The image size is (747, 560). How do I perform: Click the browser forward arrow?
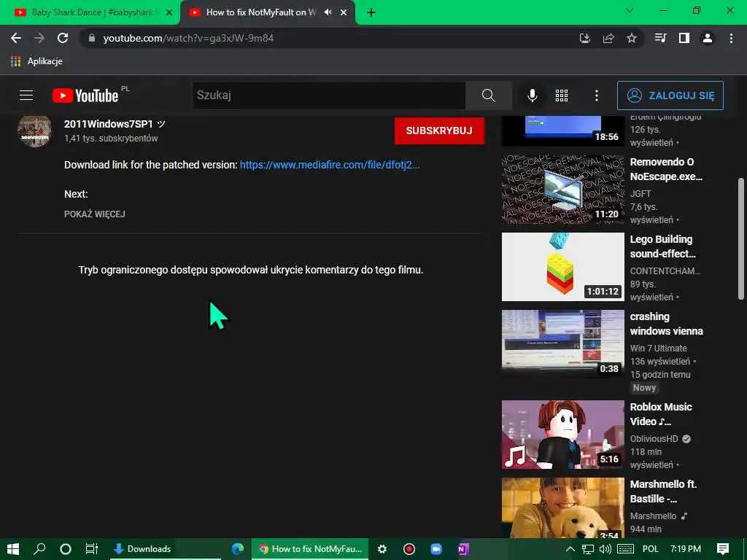tap(39, 38)
